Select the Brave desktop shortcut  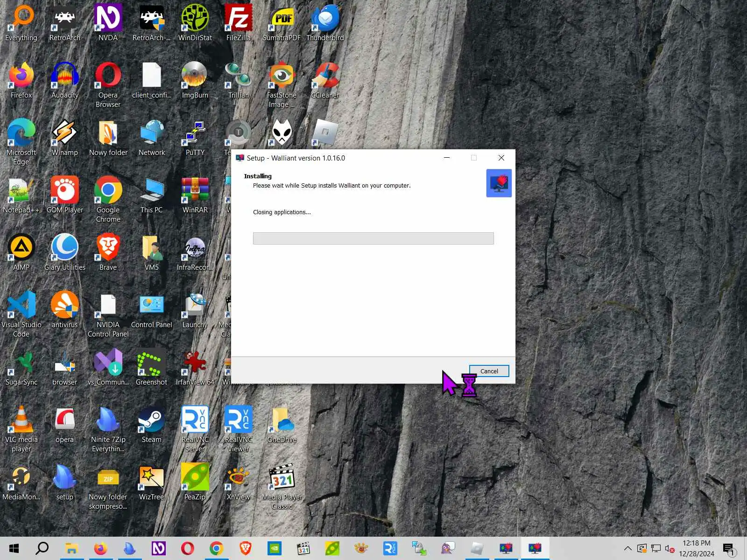[x=108, y=252]
